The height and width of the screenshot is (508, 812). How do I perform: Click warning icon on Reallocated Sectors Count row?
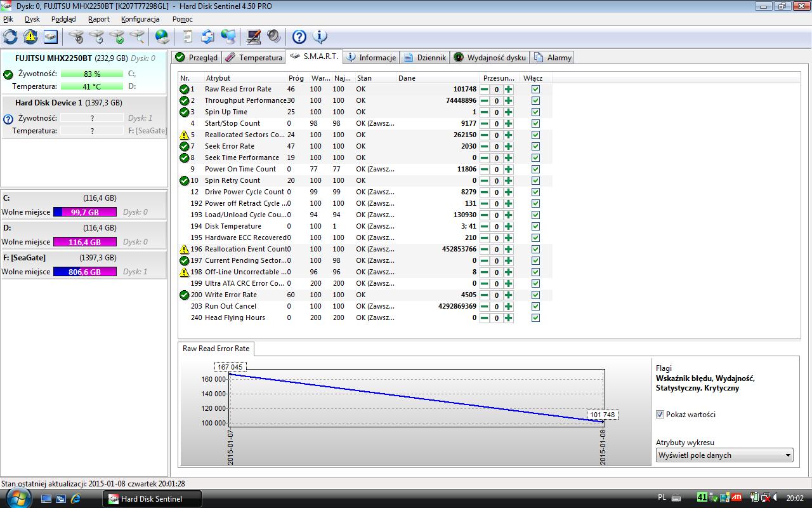click(x=185, y=135)
